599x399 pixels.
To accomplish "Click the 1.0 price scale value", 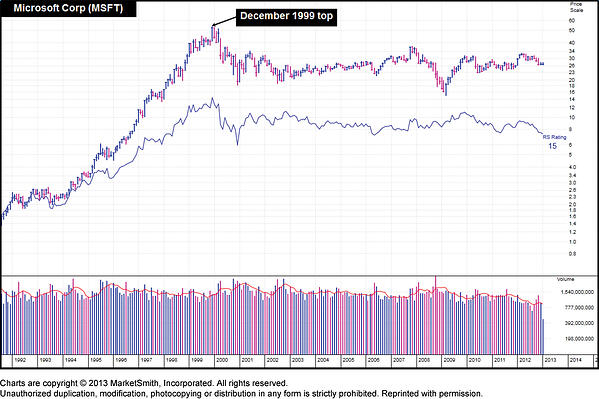I will tap(572, 242).
